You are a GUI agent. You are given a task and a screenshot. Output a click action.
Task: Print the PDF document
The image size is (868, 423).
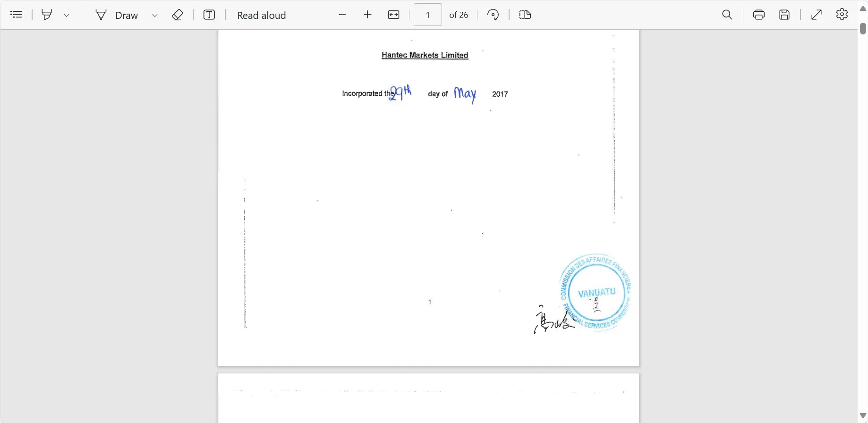(x=759, y=15)
